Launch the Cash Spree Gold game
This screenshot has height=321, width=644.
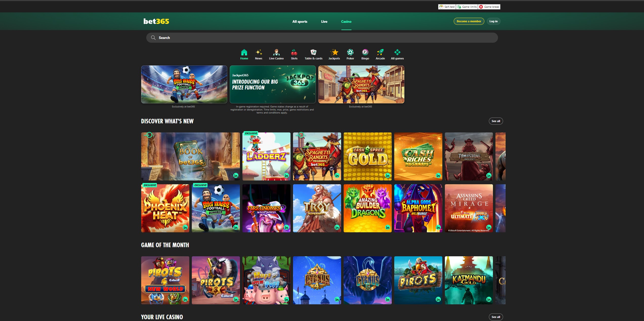pyautogui.click(x=367, y=156)
